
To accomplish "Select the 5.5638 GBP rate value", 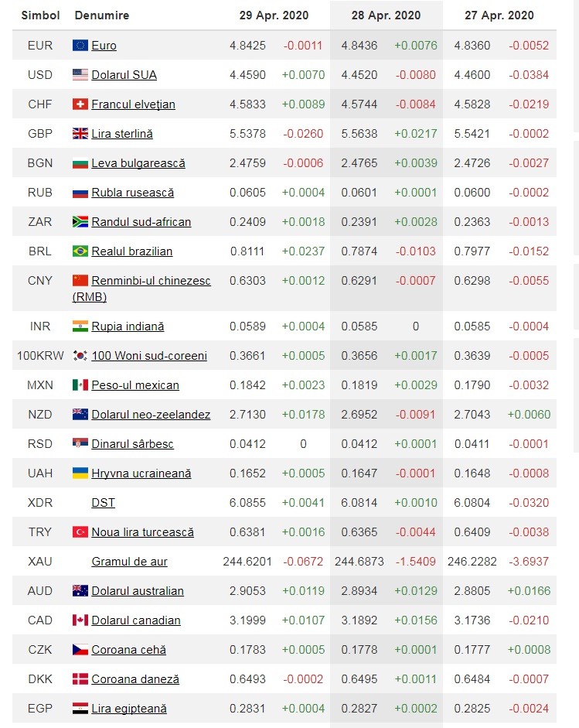I will [359, 134].
